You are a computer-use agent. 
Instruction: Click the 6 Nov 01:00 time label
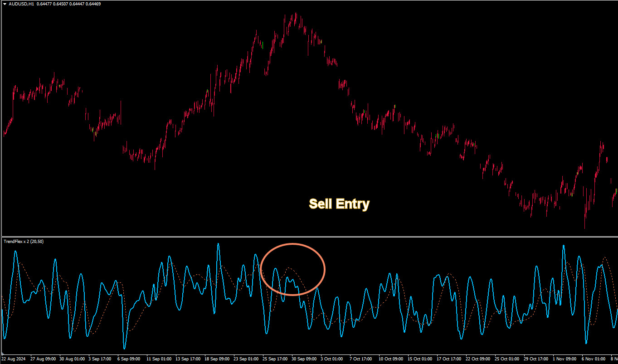coord(593,359)
